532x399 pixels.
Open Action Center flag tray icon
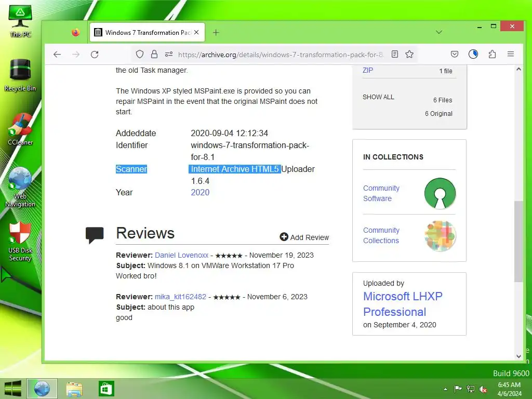pos(458,389)
